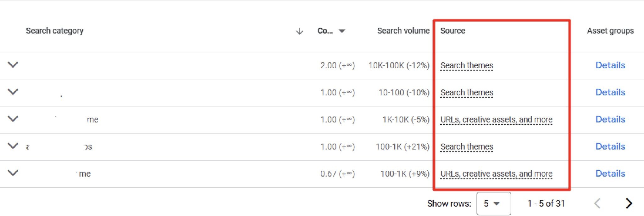The height and width of the screenshot is (216, 644).
Task: Expand the row with 10K-100K search volume
Action: (13, 65)
